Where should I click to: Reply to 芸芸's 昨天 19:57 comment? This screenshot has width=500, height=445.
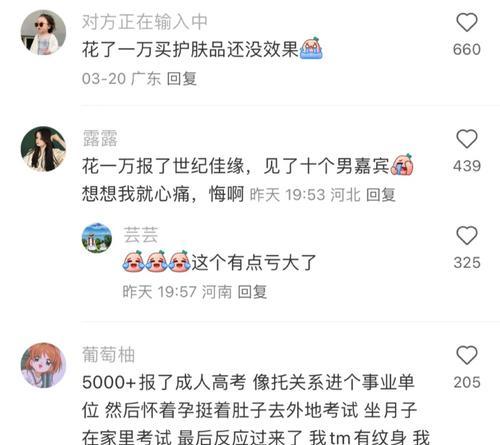(x=252, y=292)
